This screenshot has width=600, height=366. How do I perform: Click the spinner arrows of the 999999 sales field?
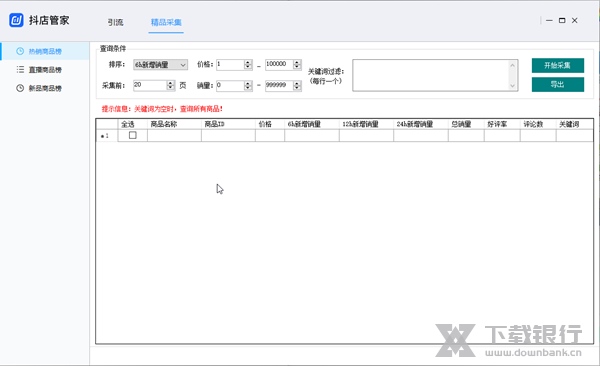[x=297, y=86]
